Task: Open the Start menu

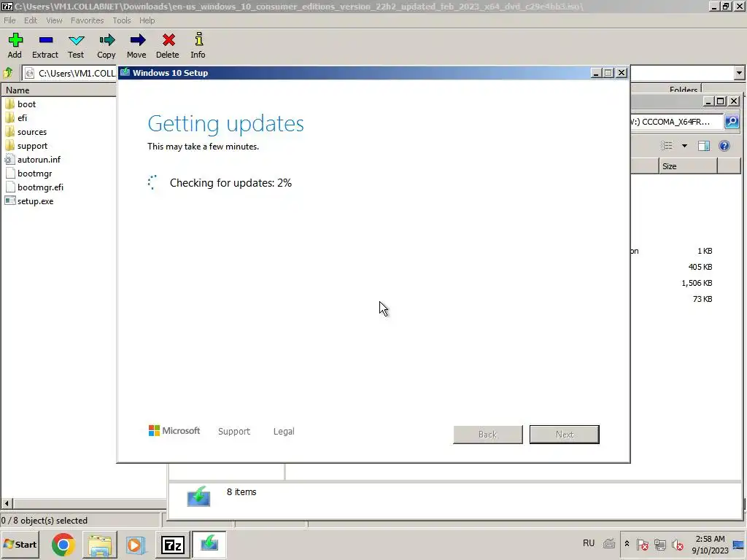Action: click(20, 544)
